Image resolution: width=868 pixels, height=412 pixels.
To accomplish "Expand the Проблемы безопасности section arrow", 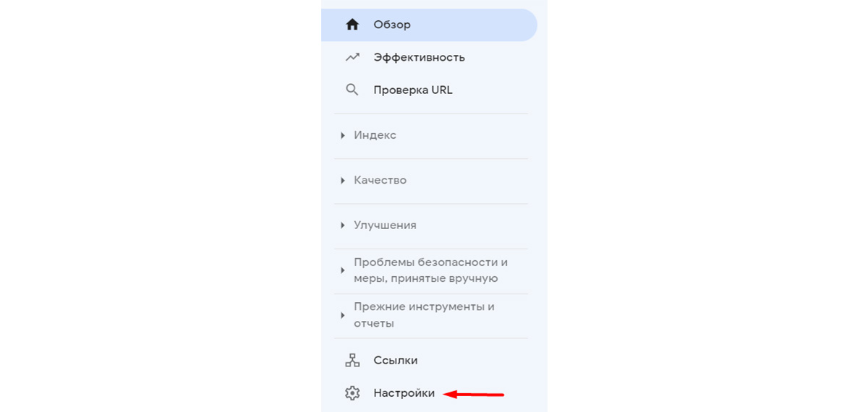I will tap(343, 270).
